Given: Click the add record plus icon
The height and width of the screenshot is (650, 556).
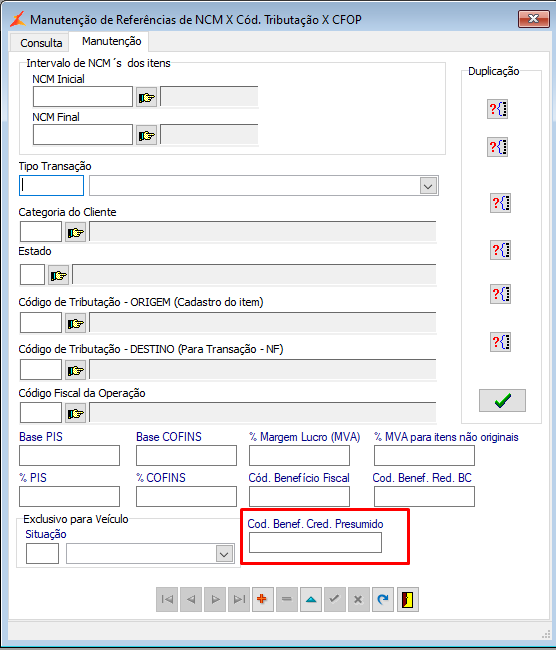Looking at the screenshot, I should pos(262,599).
